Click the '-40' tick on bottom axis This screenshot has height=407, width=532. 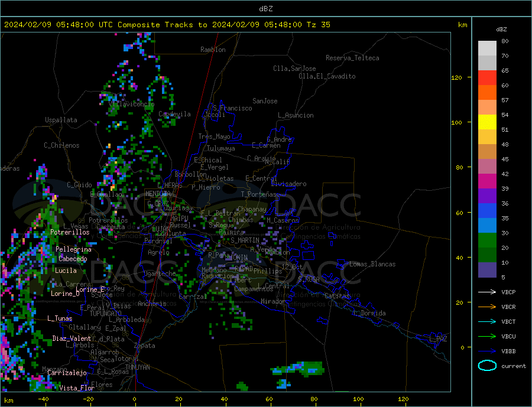coord(43,399)
